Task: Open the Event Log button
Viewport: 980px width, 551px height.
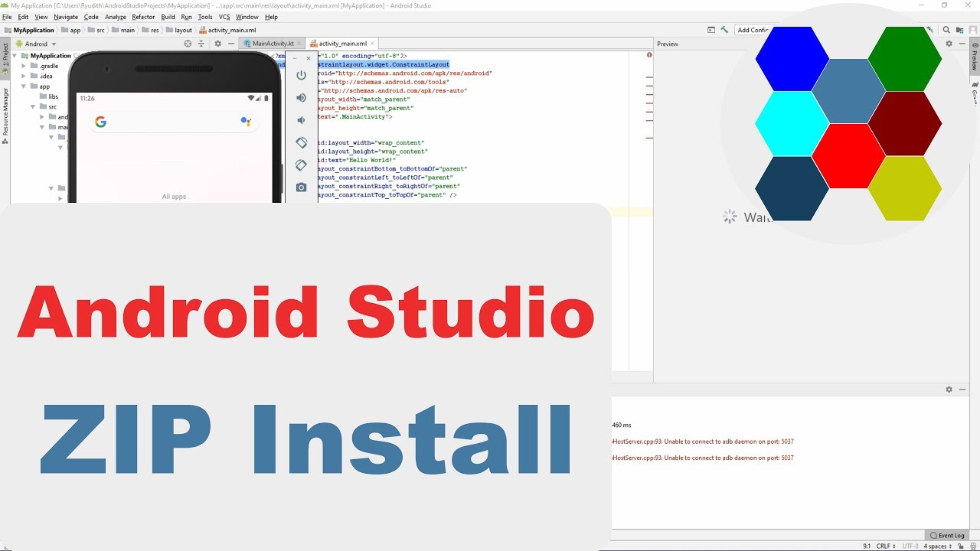Action: [x=947, y=536]
